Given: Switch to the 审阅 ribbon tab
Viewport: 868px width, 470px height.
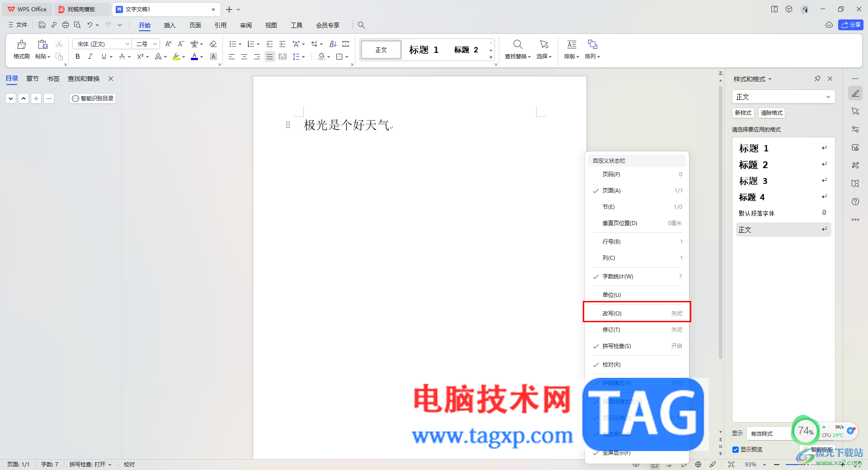Looking at the screenshot, I should point(245,25).
